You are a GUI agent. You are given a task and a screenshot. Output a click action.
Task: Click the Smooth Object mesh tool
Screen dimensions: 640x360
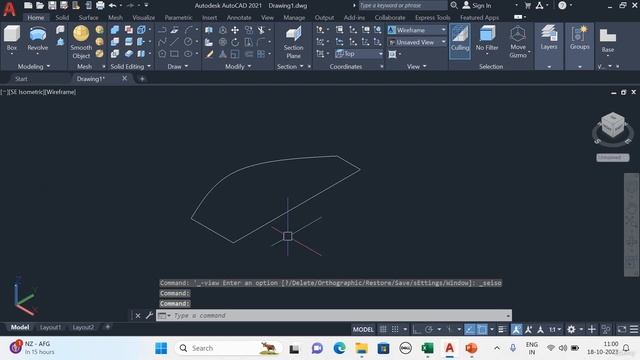[x=81, y=42]
